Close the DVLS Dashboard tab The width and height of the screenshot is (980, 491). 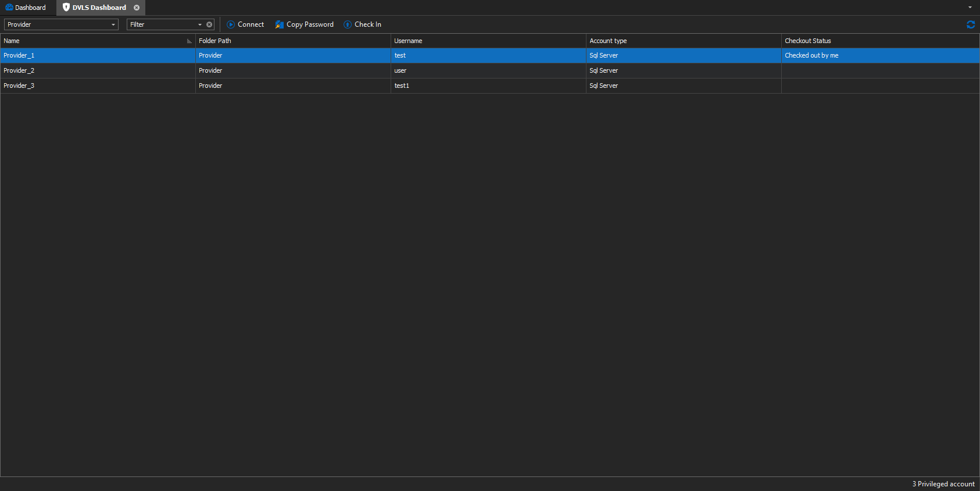click(x=137, y=8)
